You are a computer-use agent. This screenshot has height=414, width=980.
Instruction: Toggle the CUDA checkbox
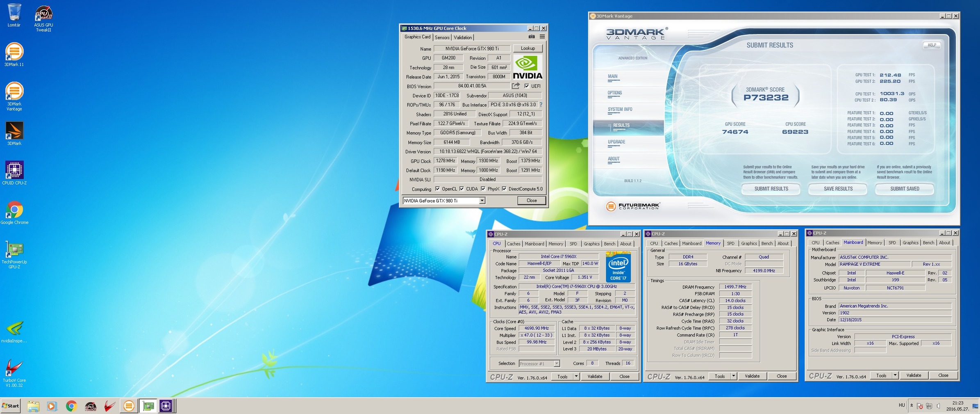[462, 189]
